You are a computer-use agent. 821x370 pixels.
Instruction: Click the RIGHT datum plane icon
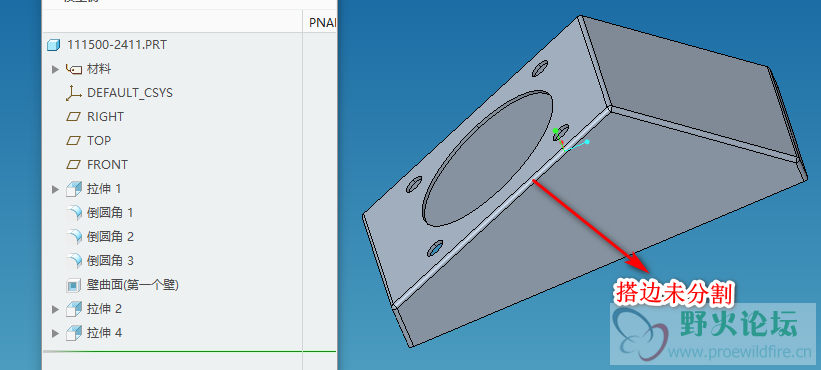74,117
